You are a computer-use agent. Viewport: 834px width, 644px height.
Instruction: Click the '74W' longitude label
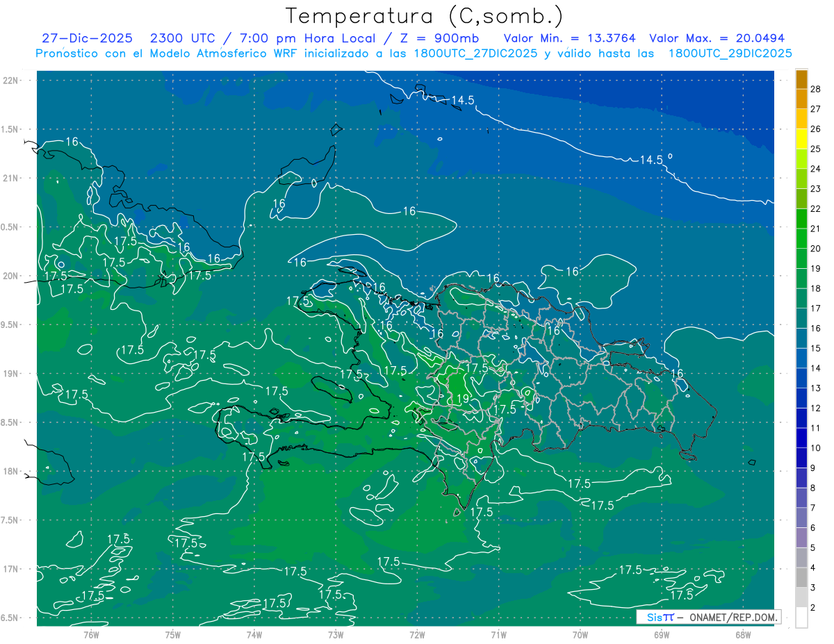coord(254,634)
